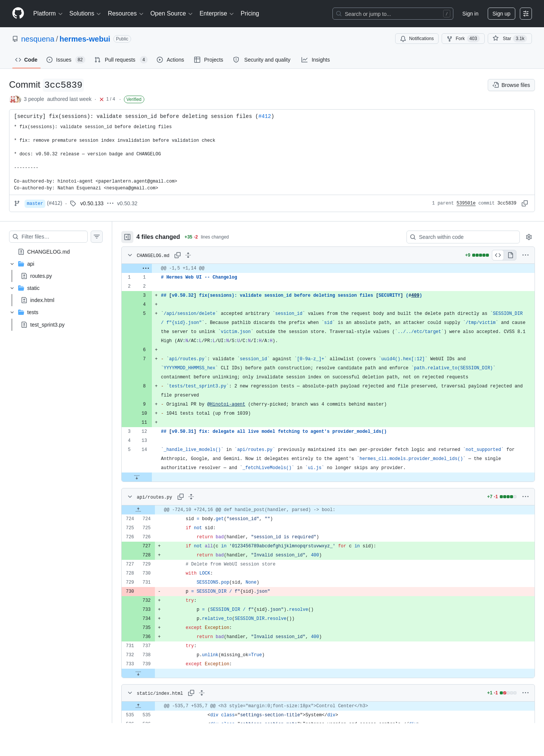This screenshot has width=544, height=756.
Task: Click the Browse files button
Action: point(511,85)
